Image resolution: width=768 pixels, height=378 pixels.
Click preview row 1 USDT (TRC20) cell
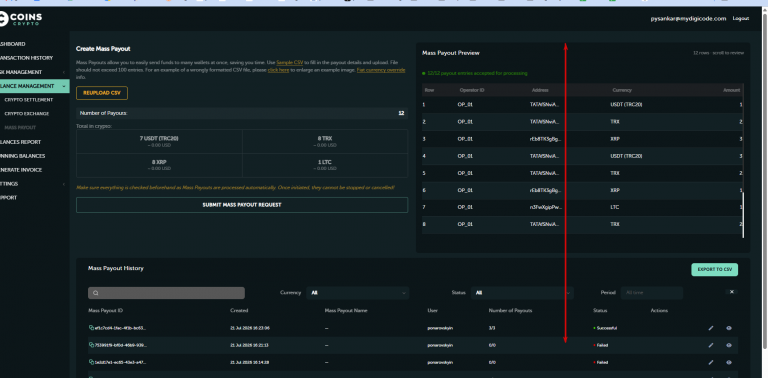pyautogui.click(x=627, y=105)
